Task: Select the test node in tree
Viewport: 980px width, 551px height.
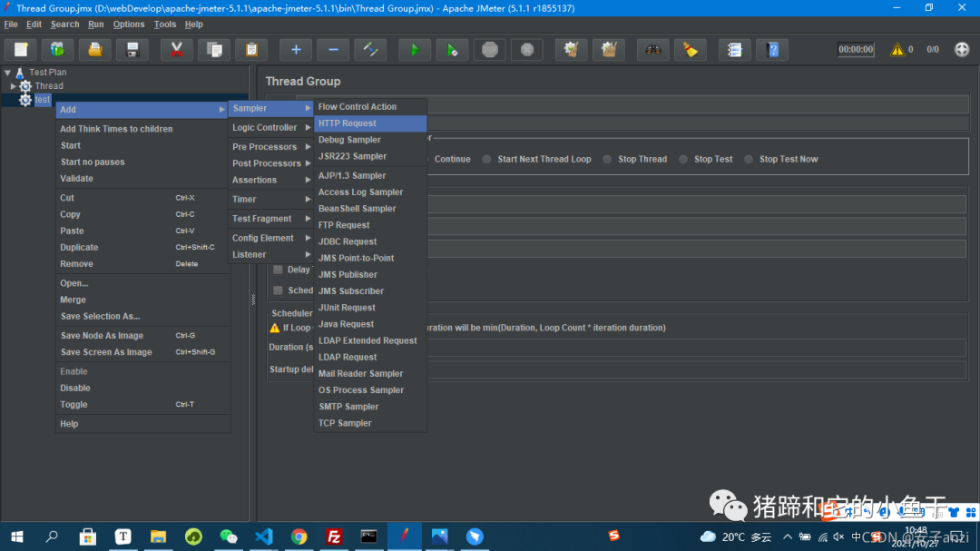Action: 42,100
